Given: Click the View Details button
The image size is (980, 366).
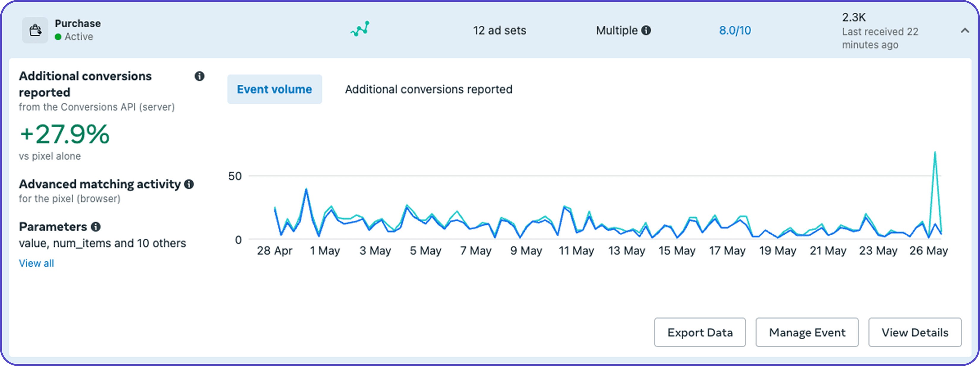Looking at the screenshot, I should [915, 332].
